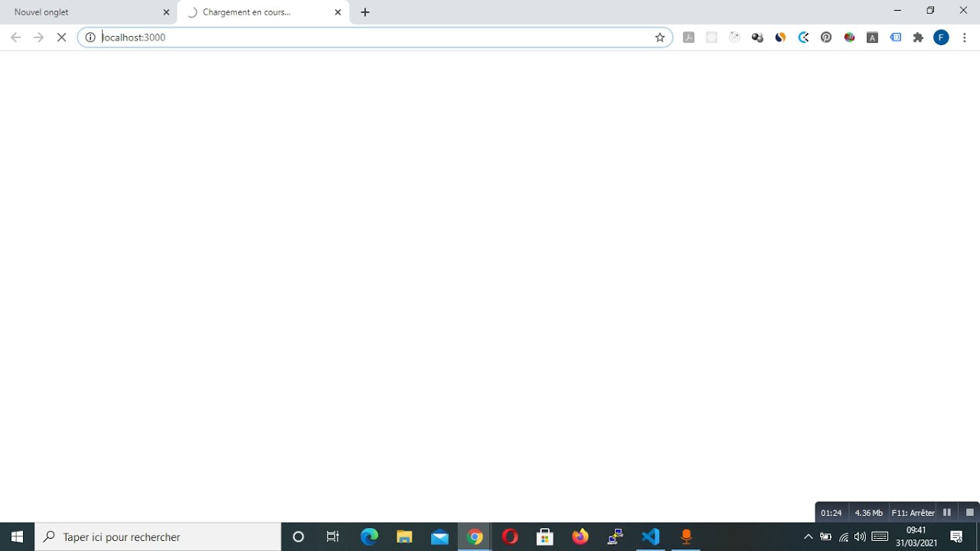Open the blue Clockify-style extension icon

click(803, 37)
